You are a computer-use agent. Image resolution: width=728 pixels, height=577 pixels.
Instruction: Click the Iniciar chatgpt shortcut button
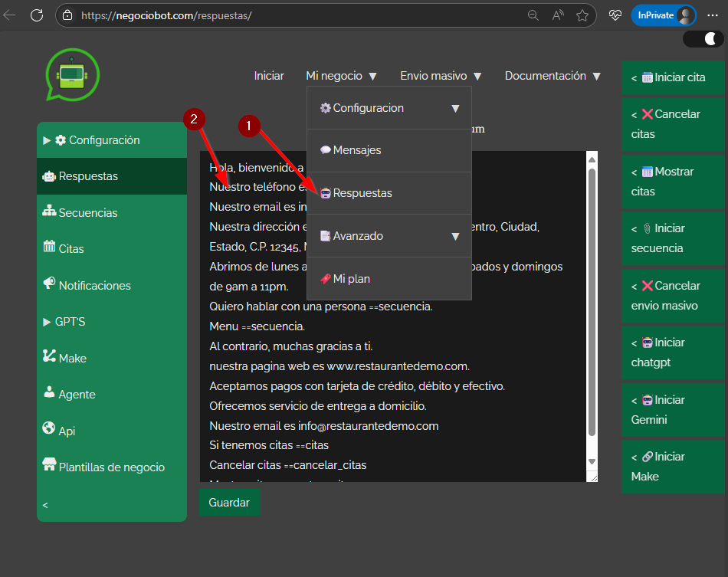(x=673, y=352)
